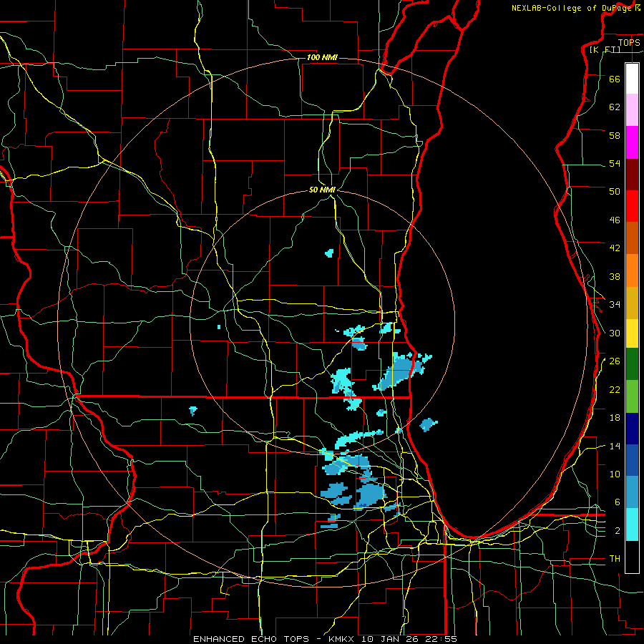Image resolution: width=644 pixels, height=644 pixels.
Task: Select the dark green legend band
Action: (632, 364)
